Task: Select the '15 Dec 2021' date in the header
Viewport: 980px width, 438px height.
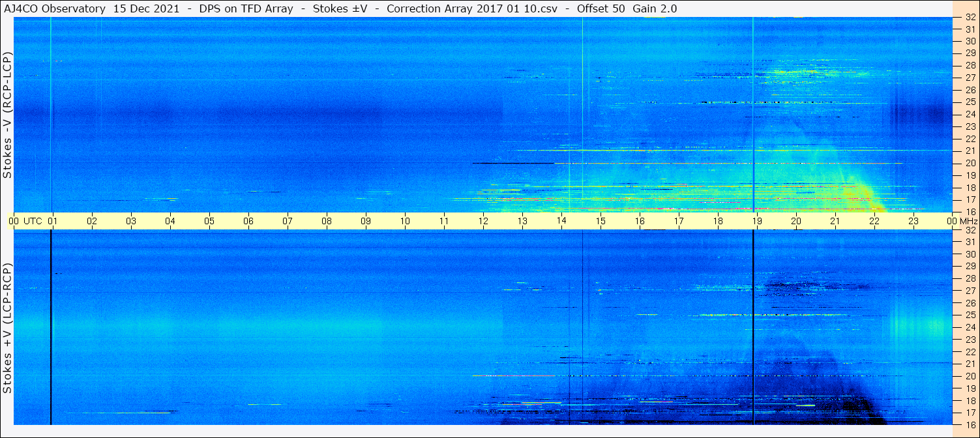Action: coord(147,8)
